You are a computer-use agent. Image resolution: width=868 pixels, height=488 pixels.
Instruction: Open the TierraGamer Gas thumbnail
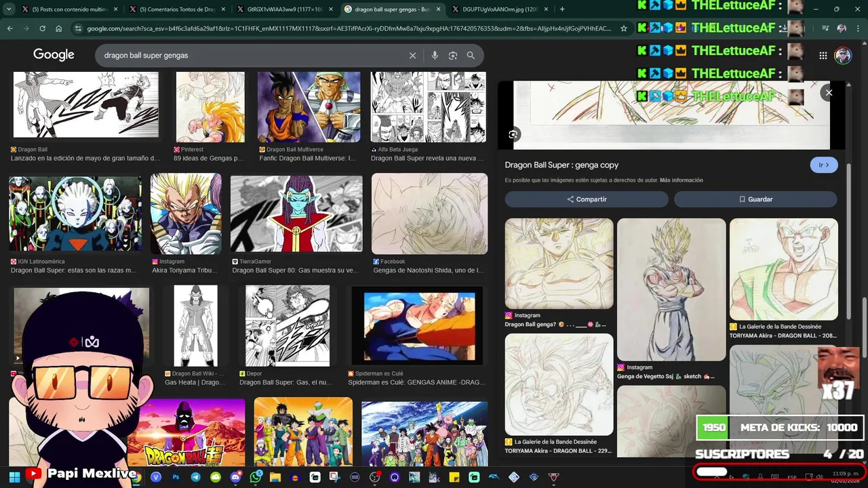tap(296, 215)
